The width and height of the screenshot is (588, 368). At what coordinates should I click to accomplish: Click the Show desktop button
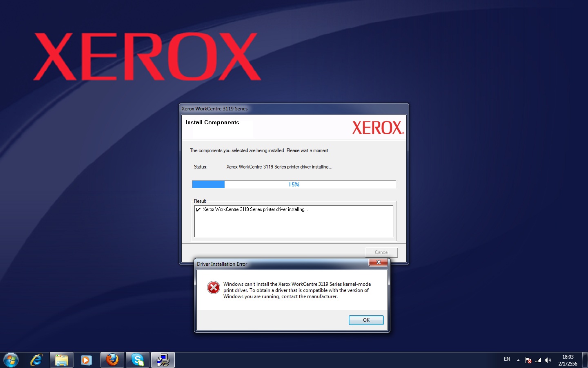[585, 360]
